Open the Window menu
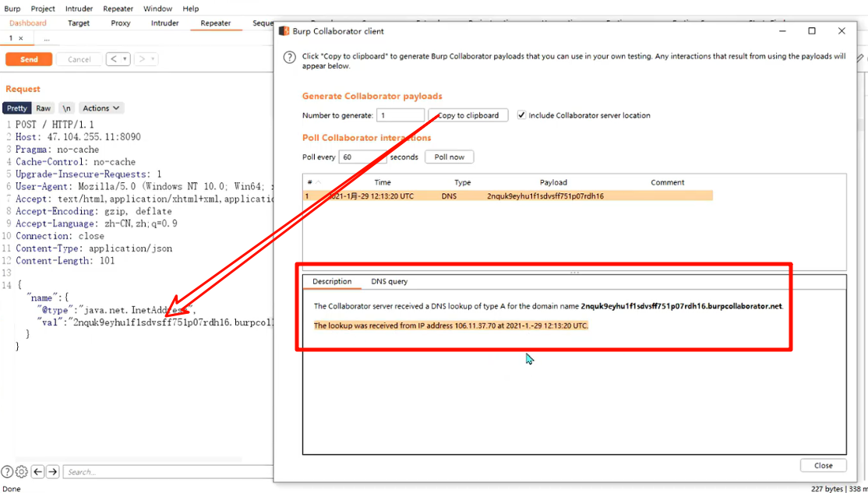Image resolution: width=868 pixels, height=493 pixels. click(157, 9)
